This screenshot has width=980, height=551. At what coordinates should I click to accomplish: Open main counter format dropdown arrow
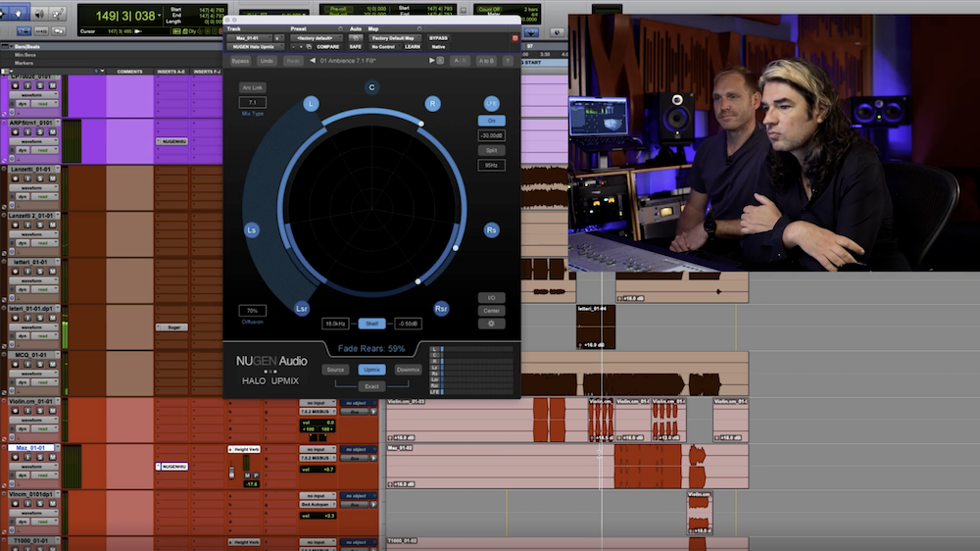point(159,15)
